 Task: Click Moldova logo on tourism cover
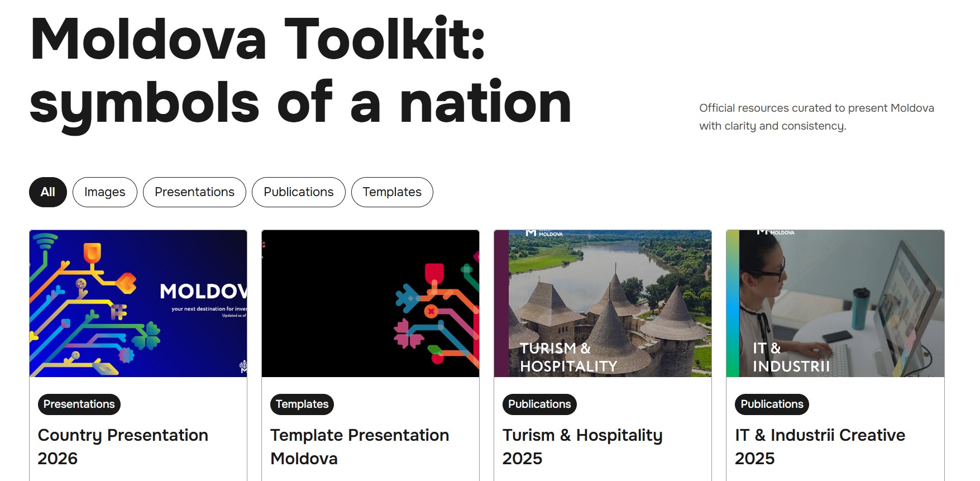pos(544,234)
